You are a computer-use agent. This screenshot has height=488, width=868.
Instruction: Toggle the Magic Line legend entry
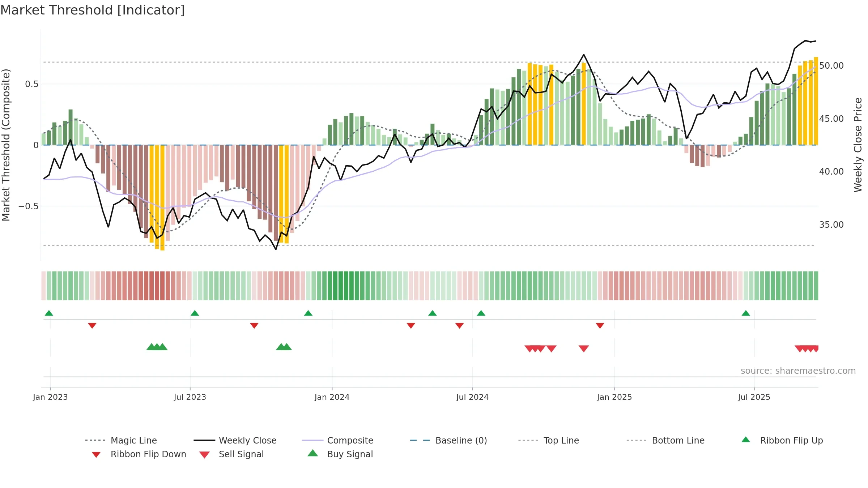tap(121, 440)
